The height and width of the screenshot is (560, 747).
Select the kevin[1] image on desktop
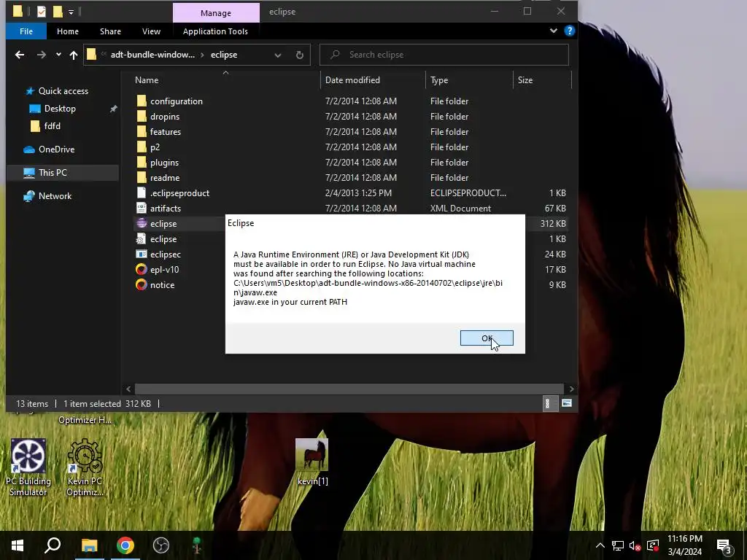[312, 462]
